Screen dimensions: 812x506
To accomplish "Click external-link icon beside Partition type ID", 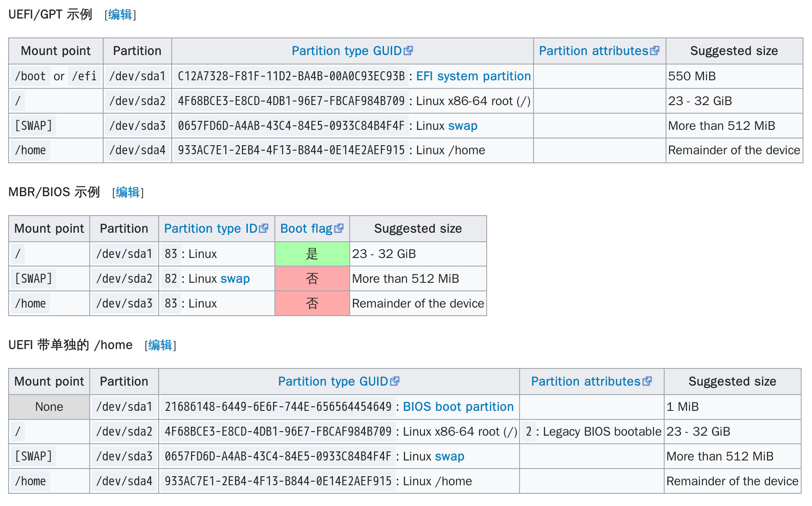I will (264, 228).
